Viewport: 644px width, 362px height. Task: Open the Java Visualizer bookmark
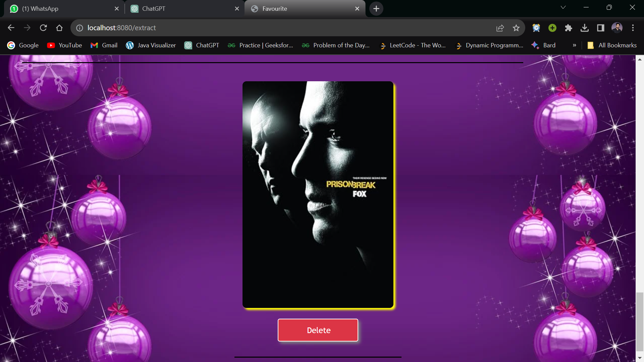tap(151, 45)
